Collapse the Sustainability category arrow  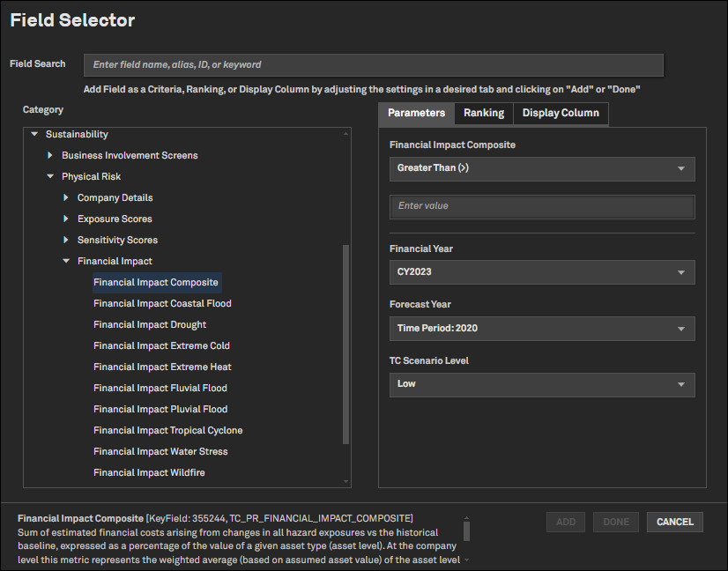(x=35, y=135)
